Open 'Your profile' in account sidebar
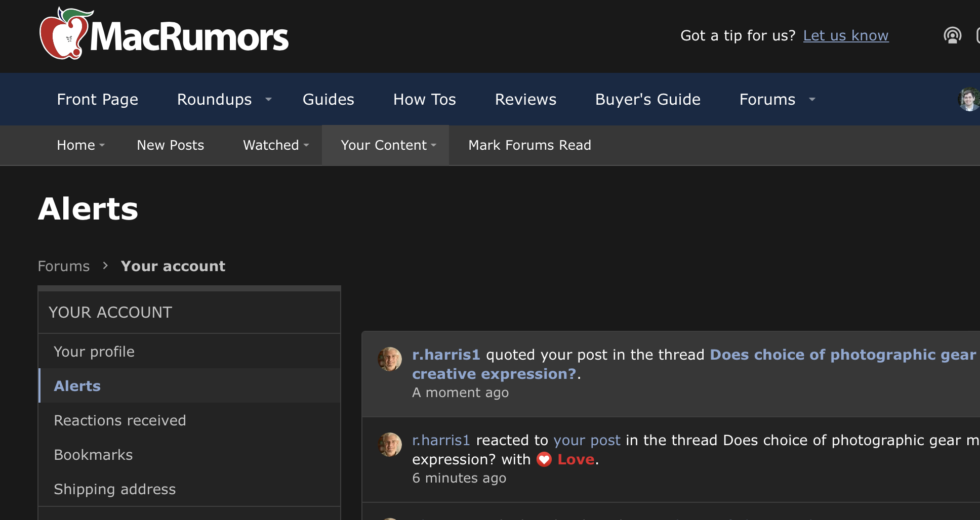Screen dimensions: 980x520 pos(189,352)
